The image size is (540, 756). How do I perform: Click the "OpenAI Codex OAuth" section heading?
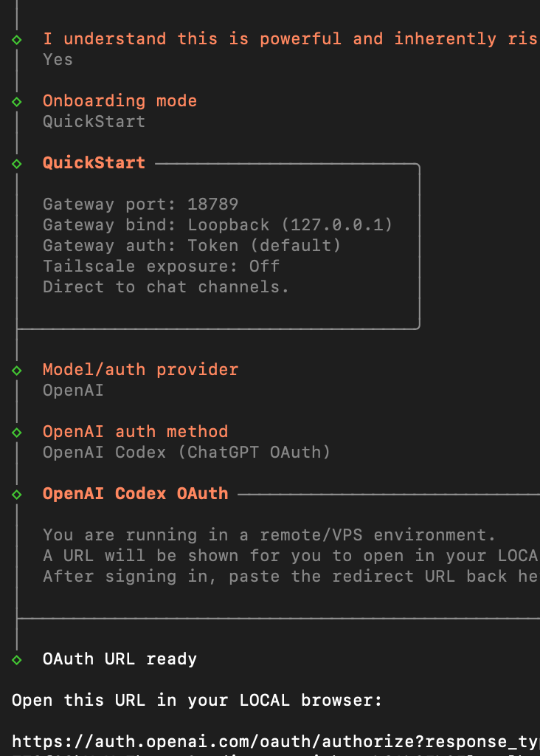[135, 494]
